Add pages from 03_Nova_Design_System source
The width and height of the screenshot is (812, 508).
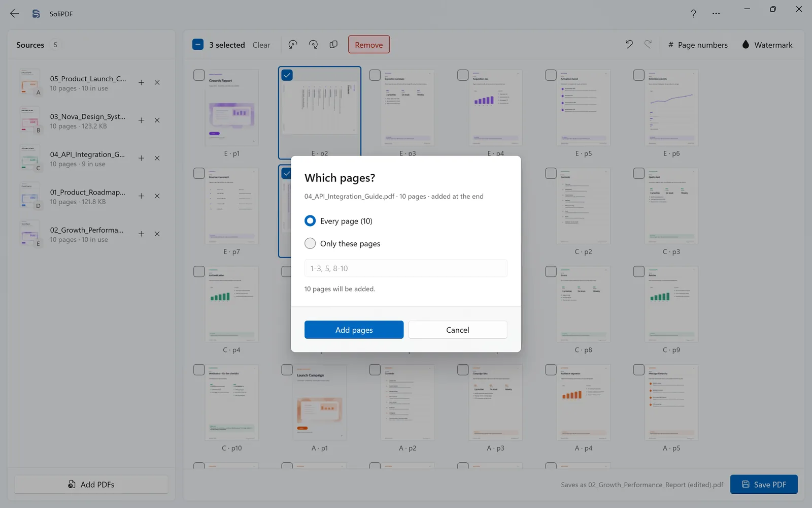click(x=141, y=120)
